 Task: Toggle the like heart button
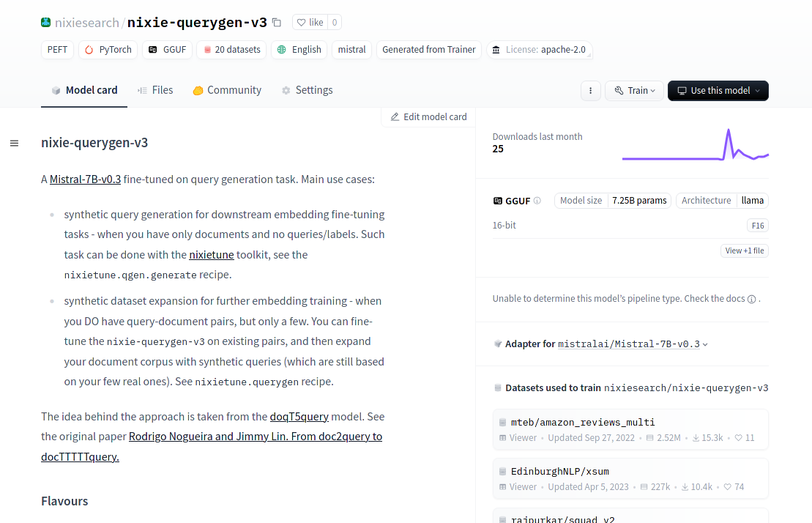point(310,23)
